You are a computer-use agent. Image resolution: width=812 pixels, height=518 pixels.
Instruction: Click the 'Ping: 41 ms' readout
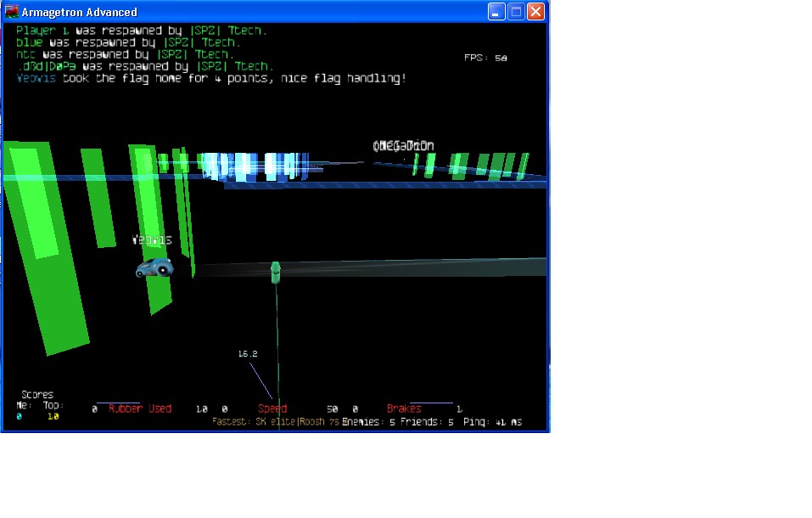(492, 422)
